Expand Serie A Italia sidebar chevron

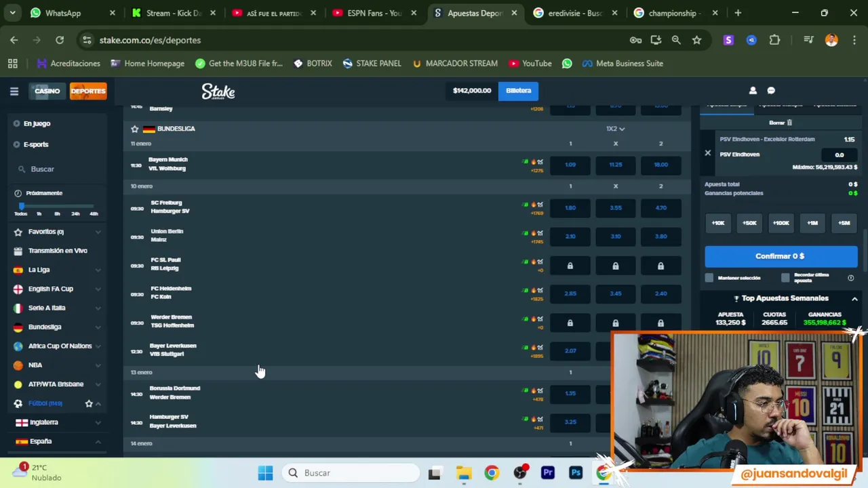[98, 308]
